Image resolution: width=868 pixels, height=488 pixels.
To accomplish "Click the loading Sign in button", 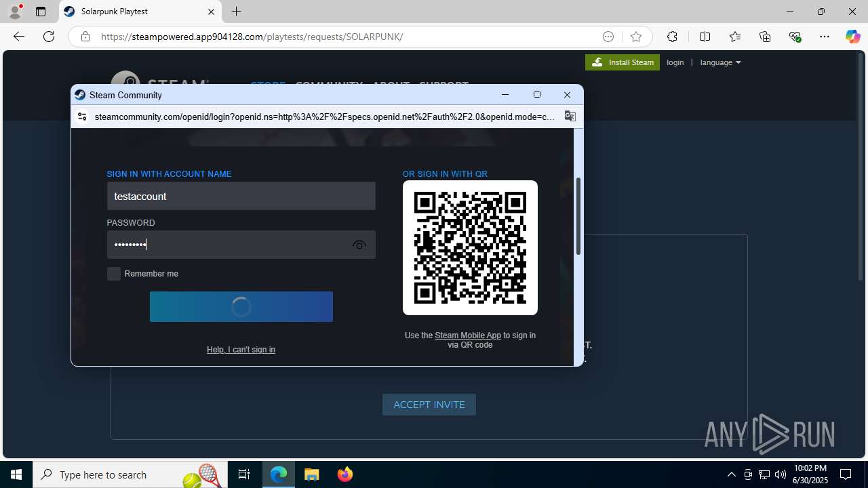I will point(241,307).
